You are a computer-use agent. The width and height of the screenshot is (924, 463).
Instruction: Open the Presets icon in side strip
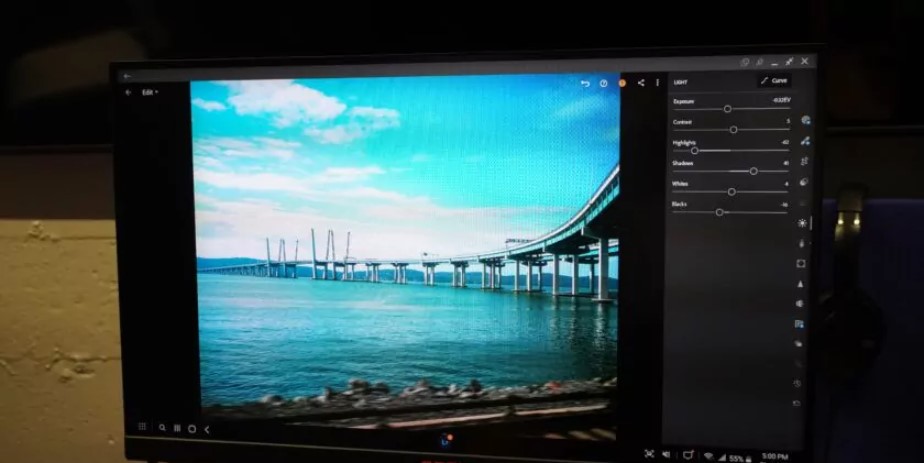[798, 344]
